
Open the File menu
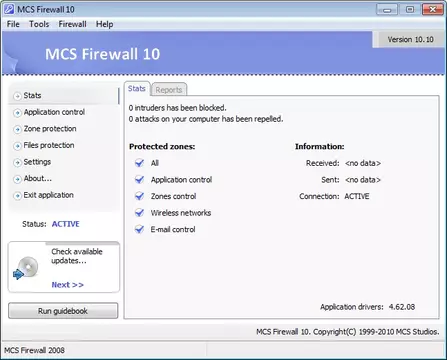[13, 24]
